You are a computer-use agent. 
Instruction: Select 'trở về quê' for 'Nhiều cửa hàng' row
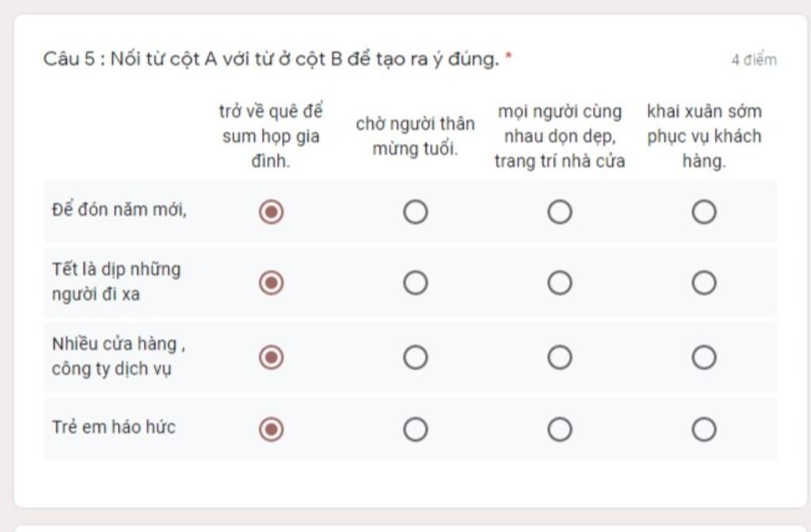pos(271,357)
